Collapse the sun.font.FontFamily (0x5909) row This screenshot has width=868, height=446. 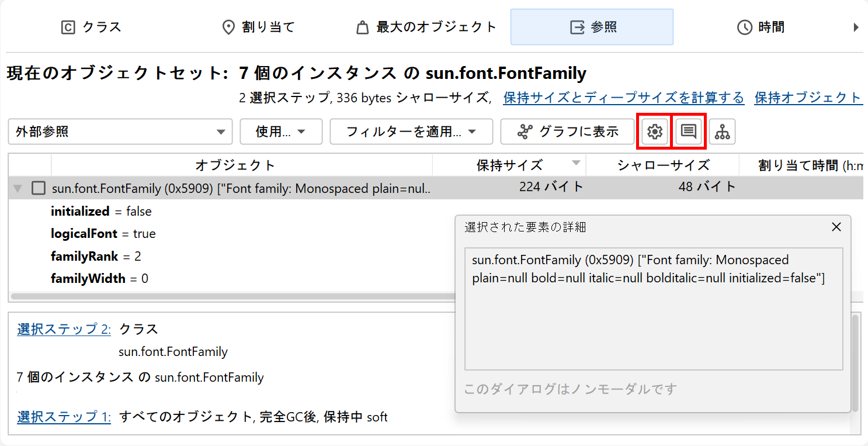pos(18,188)
